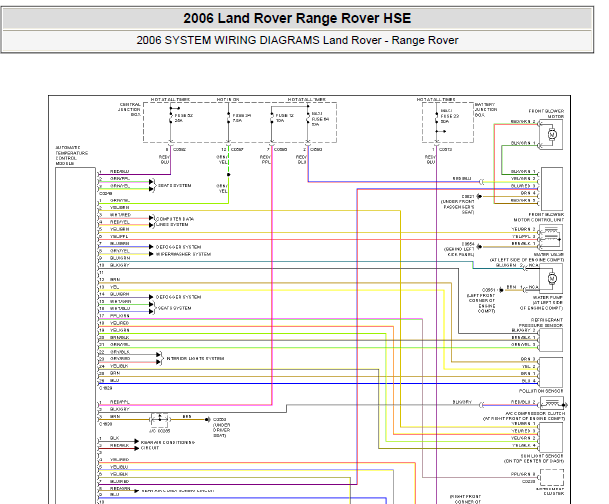Click the '2006 Land Rover Range Rover HSE' title
The height and width of the screenshot is (504, 609).
click(297, 18)
